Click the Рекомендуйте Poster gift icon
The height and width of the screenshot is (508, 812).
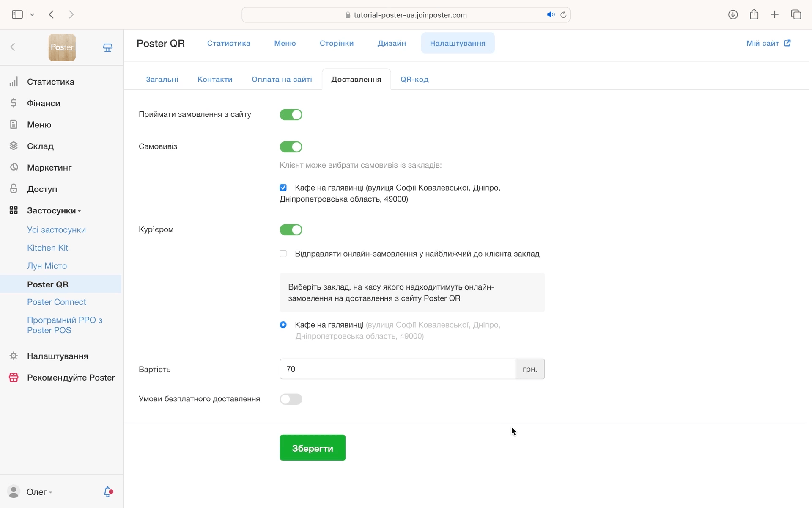click(14, 377)
